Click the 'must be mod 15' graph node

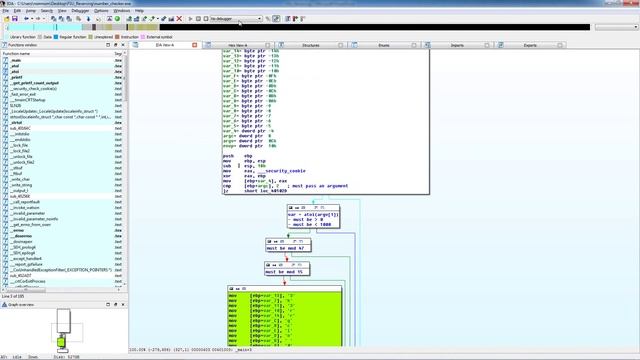(x=287, y=269)
